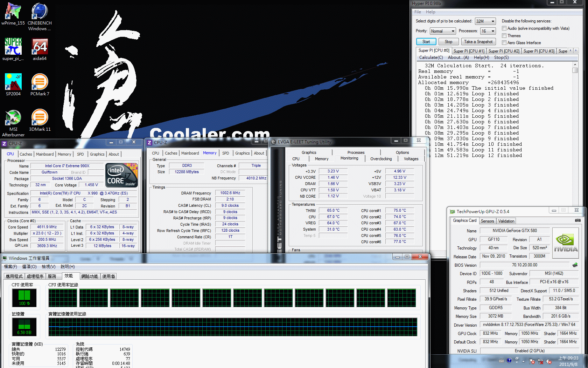Open Processes tab in EVGA E-LEET
The image size is (588, 368).
point(356,152)
